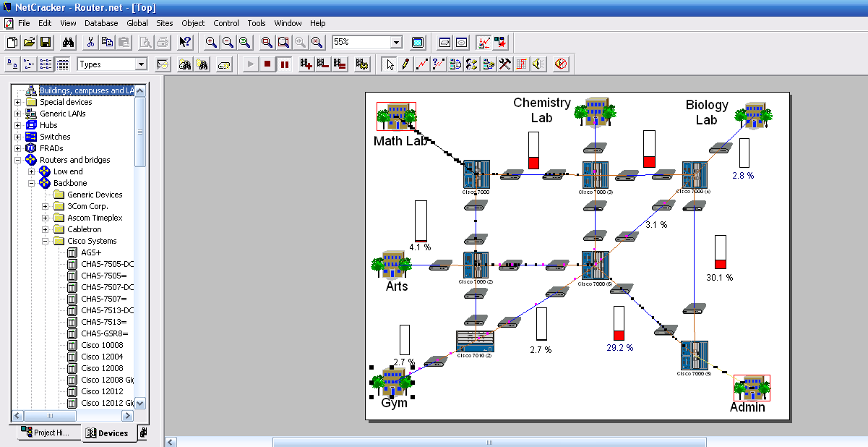This screenshot has height=447, width=868.
Task: Click the Save diskette icon
Action: point(45,43)
